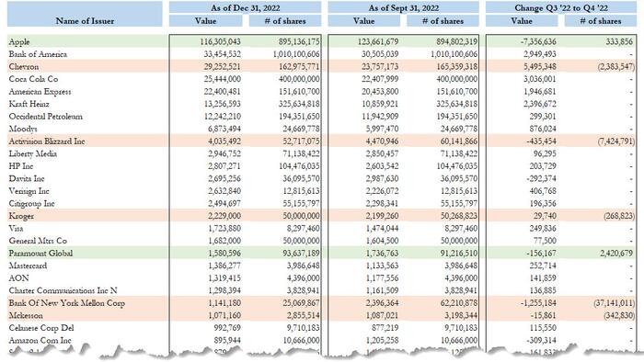Select the Mastercard name cell
Image resolution: width=644 pixels, height=362 pixels.
point(28,266)
